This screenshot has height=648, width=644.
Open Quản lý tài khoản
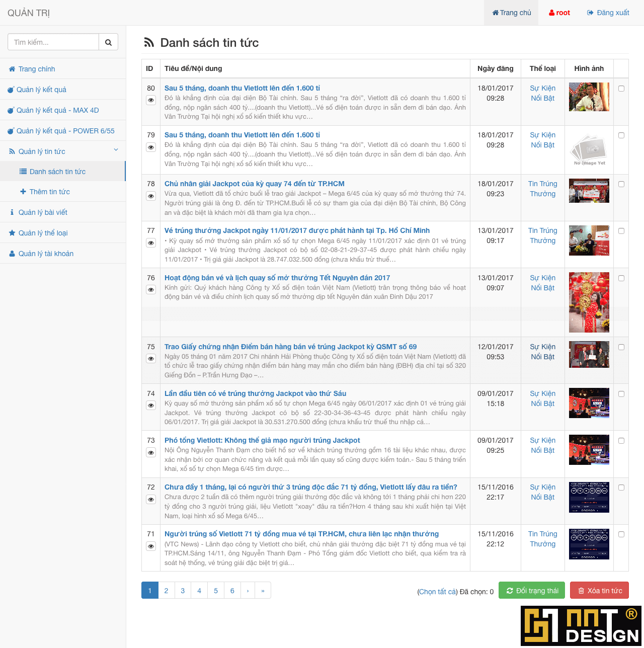63,254
